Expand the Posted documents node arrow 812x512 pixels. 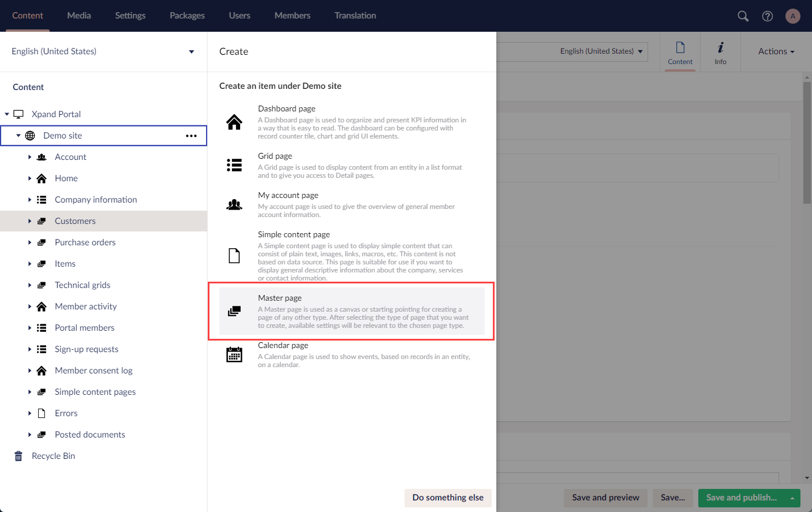tap(29, 435)
